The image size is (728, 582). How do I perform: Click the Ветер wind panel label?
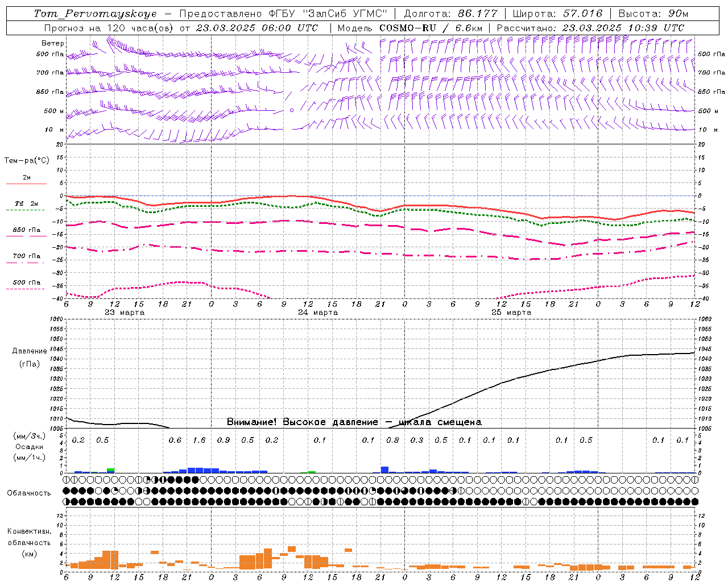pyautogui.click(x=52, y=43)
